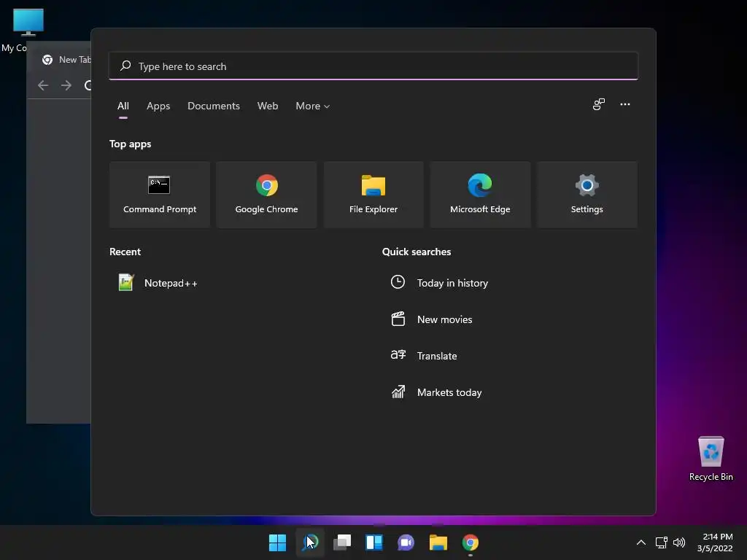Show hidden icons tray chevron
This screenshot has width=747, height=560.
641,542
